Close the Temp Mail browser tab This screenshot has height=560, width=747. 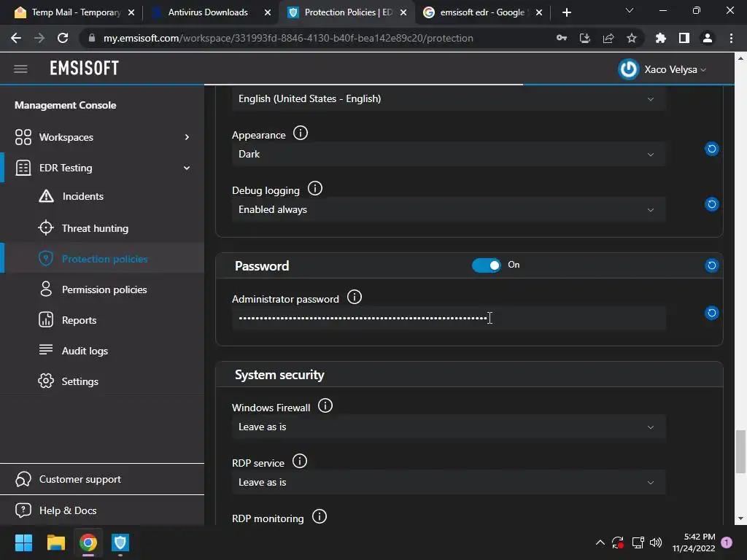[131, 12]
